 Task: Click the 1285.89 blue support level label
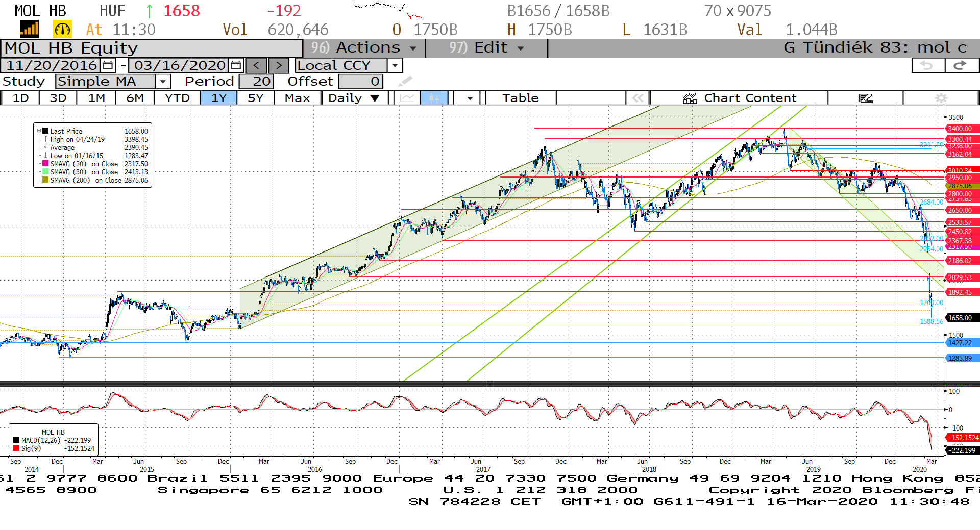(962, 358)
